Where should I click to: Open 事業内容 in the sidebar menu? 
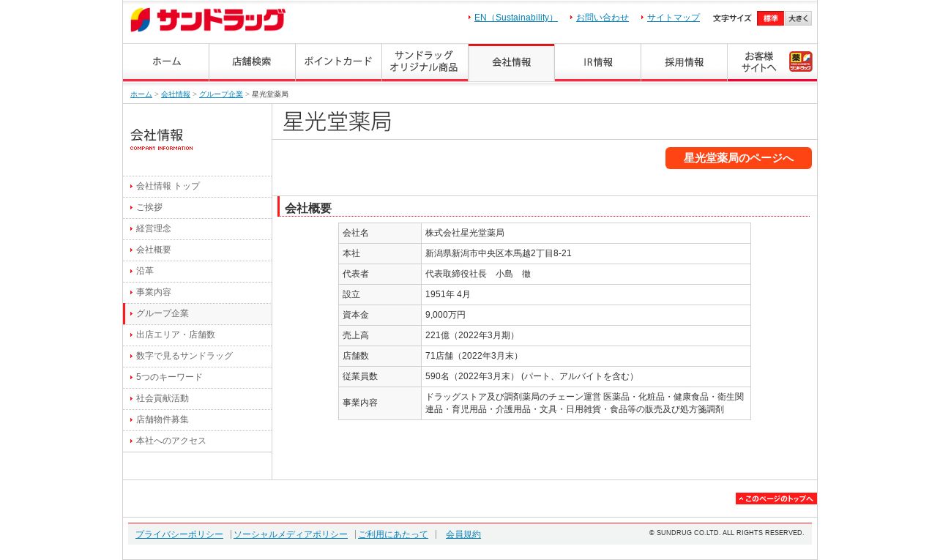coord(198,293)
